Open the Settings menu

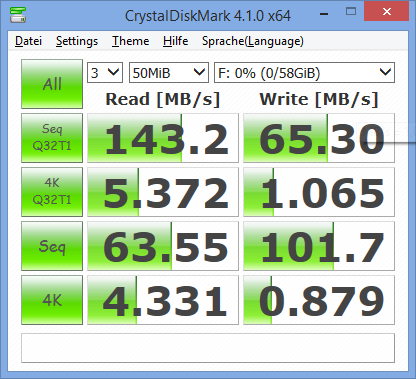[x=77, y=41]
